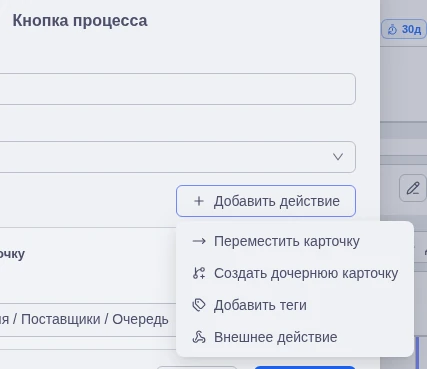Click the branch icon beside Создать дочернюю карточку
The width and height of the screenshot is (427, 369).
(199, 273)
